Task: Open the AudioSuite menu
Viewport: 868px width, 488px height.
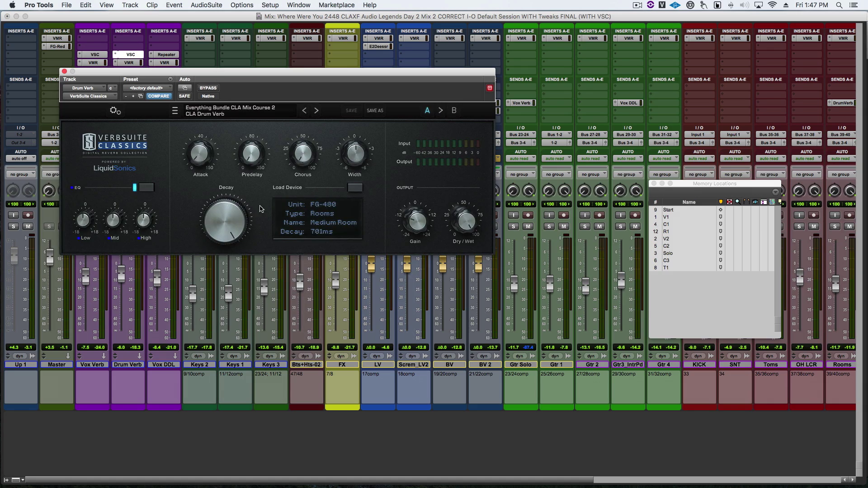Action: [x=206, y=5]
